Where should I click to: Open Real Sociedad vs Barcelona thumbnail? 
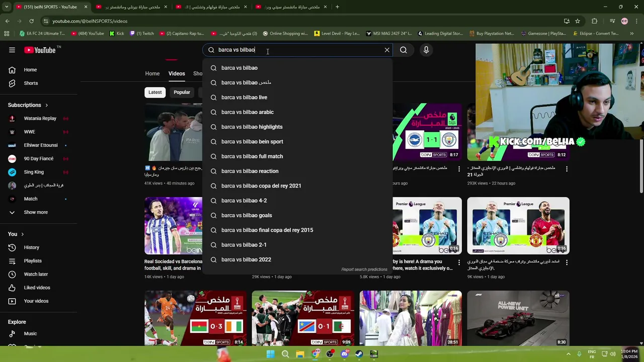tap(173, 226)
